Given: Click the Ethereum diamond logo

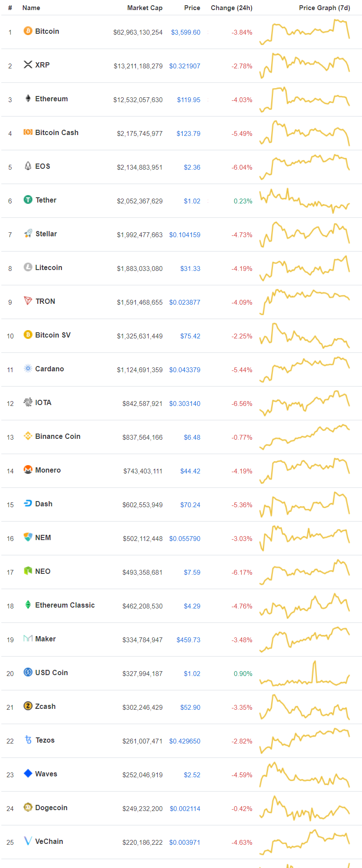Looking at the screenshot, I should tap(27, 99).
